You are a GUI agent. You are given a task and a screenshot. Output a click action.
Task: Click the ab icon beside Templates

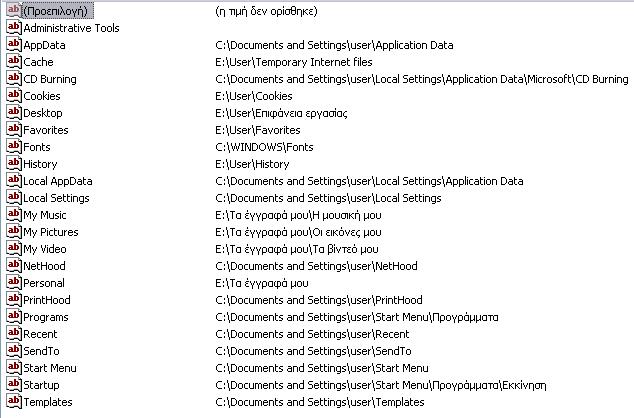point(14,401)
